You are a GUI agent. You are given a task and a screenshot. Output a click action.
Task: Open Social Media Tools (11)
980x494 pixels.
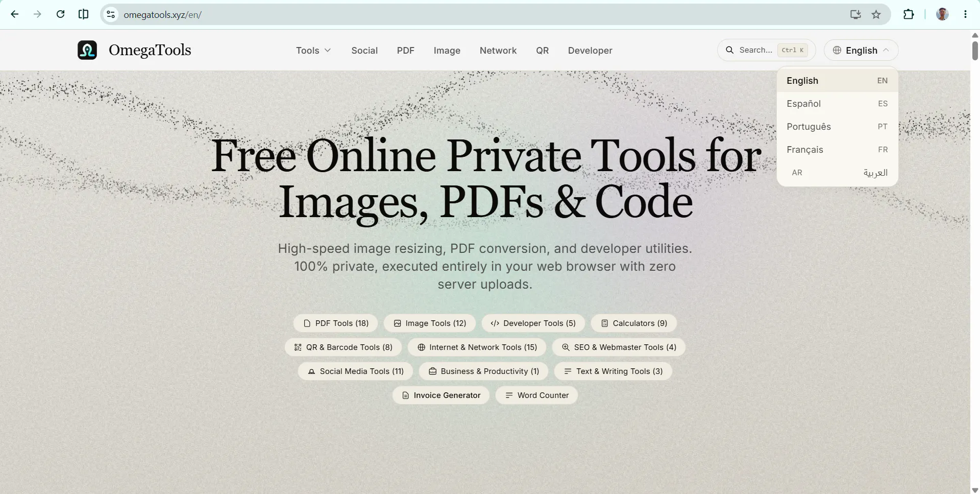click(356, 371)
